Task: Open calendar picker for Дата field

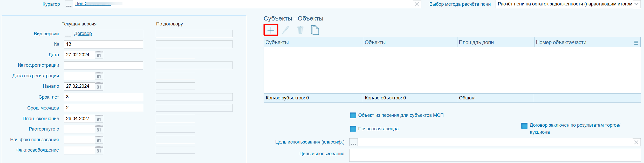Action: [x=99, y=55]
